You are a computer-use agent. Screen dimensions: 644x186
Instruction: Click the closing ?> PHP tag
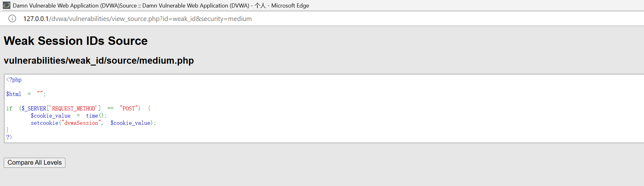click(x=9, y=137)
